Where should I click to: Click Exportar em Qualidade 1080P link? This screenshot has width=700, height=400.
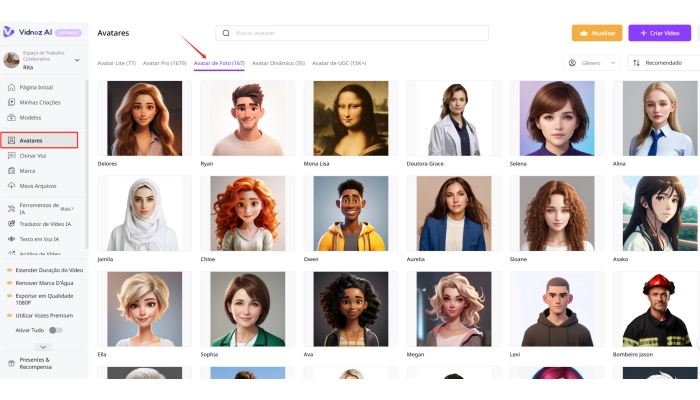pyautogui.click(x=44, y=299)
